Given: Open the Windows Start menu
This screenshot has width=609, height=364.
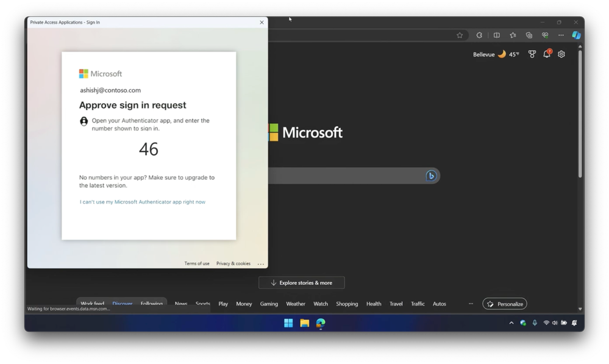Looking at the screenshot, I should (288, 323).
